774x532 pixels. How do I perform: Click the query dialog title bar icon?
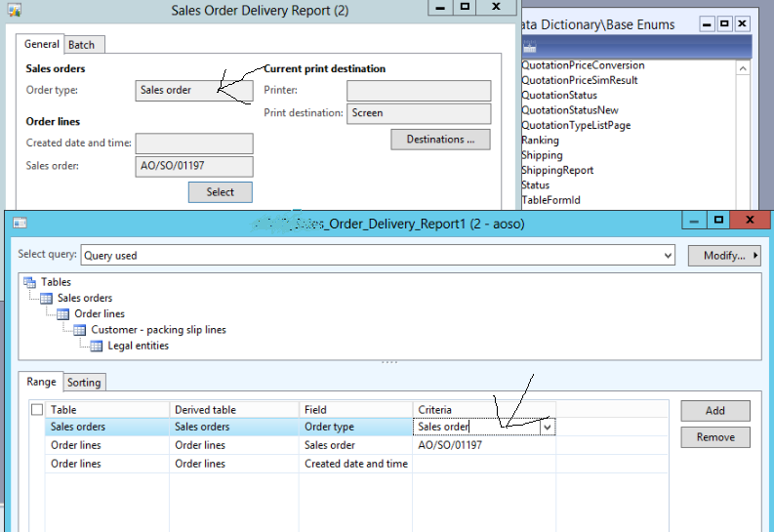point(19,223)
